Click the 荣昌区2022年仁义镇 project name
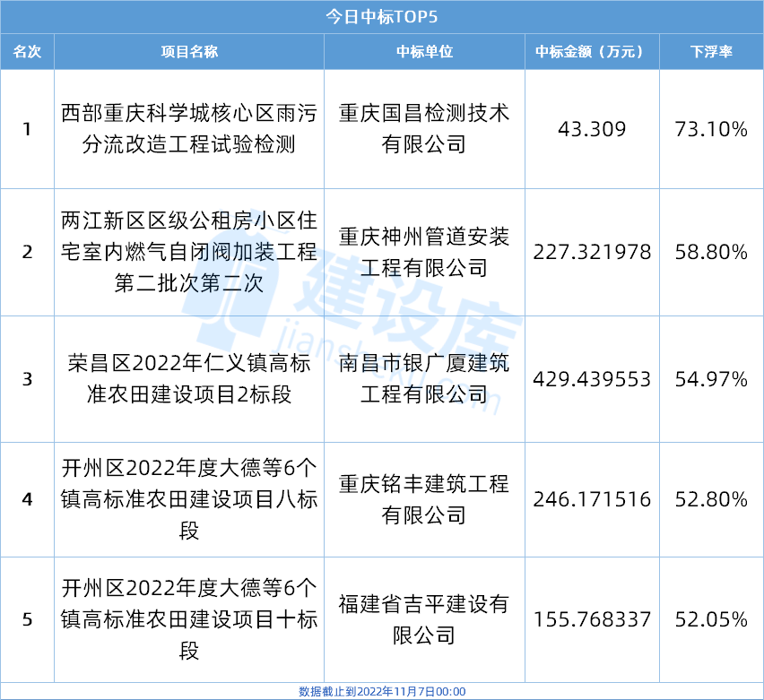The width and height of the screenshot is (764, 700). point(189,379)
